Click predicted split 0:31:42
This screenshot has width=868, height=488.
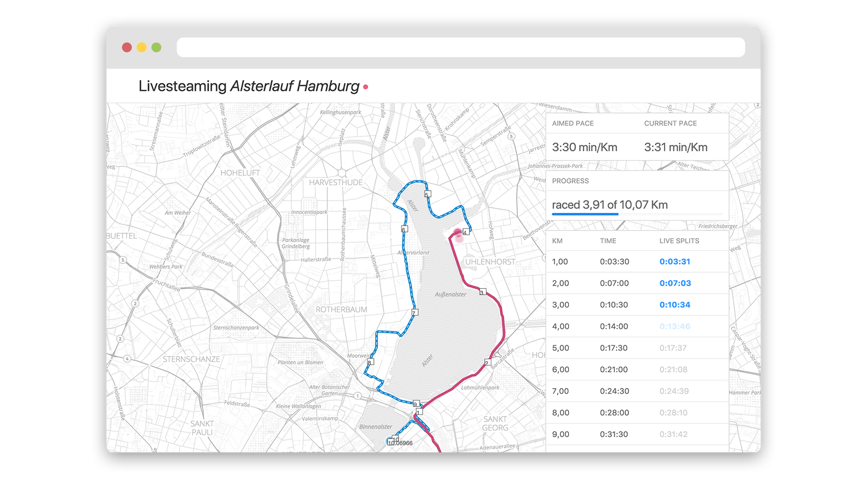[673, 434]
